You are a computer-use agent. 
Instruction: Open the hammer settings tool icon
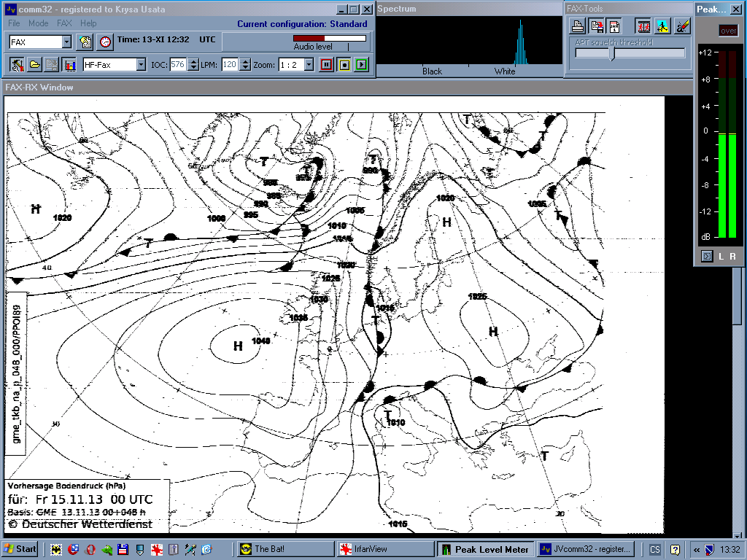[18, 64]
